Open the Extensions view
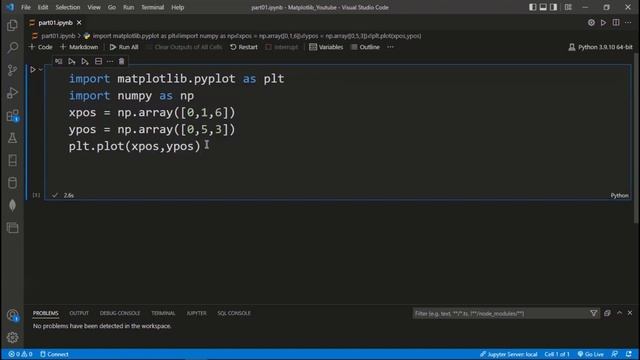The image size is (640, 360). (12, 116)
